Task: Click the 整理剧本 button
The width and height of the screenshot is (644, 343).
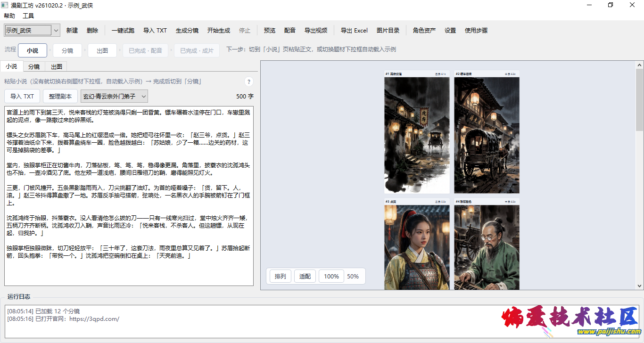Action: point(60,96)
